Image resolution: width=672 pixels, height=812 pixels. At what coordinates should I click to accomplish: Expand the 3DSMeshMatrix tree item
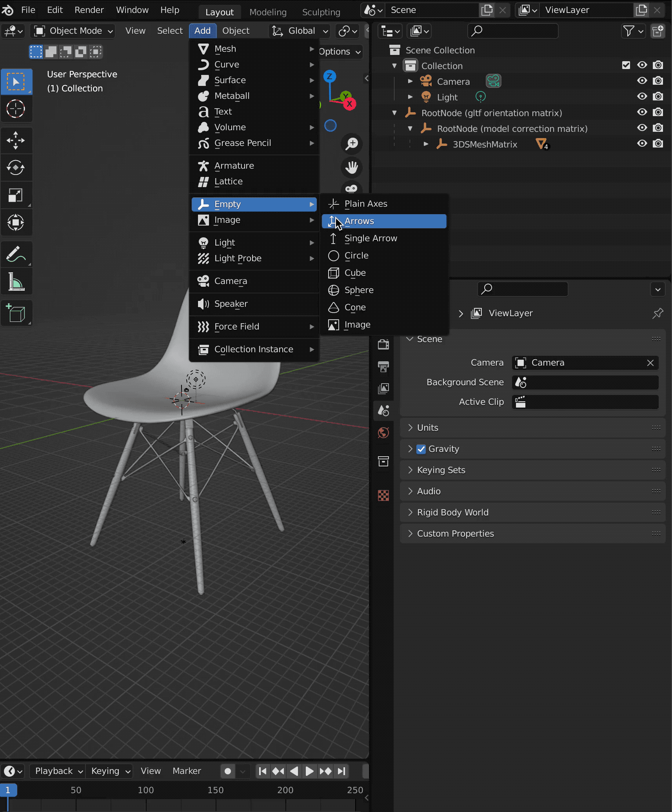pos(426,144)
